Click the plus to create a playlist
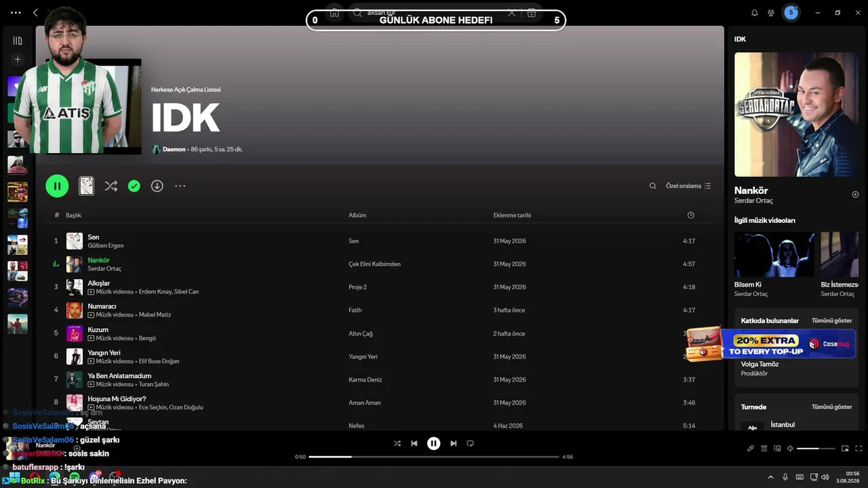The height and width of the screenshot is (488, 868). pos(18,60)
